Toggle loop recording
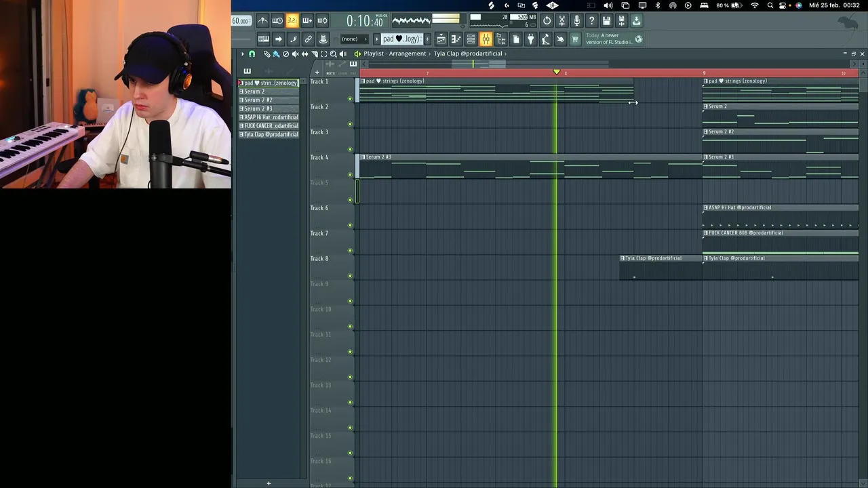Image resolution: width=868 pixels, height=488 pixels. pos(322,20)
